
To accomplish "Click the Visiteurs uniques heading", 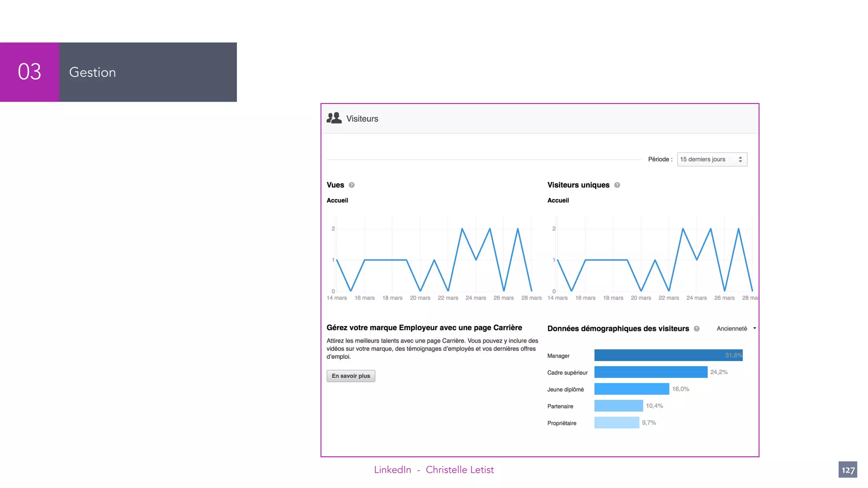I will [578, 185].
